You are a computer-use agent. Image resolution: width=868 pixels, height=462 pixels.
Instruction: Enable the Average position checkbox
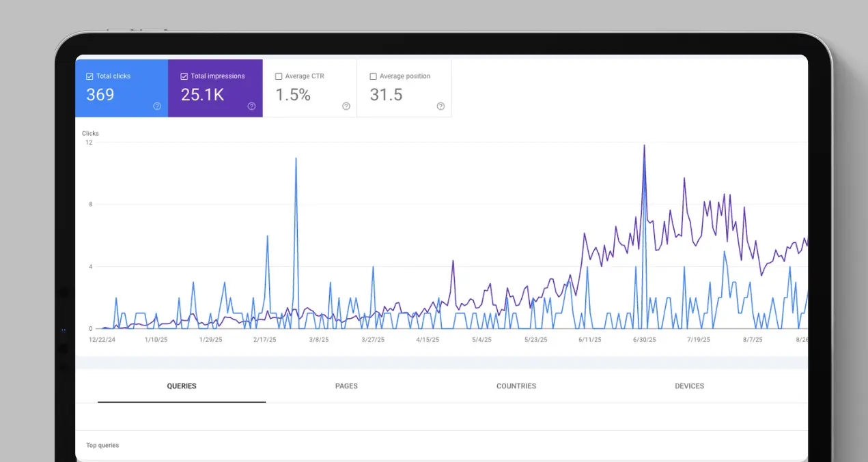coord(373,76)
